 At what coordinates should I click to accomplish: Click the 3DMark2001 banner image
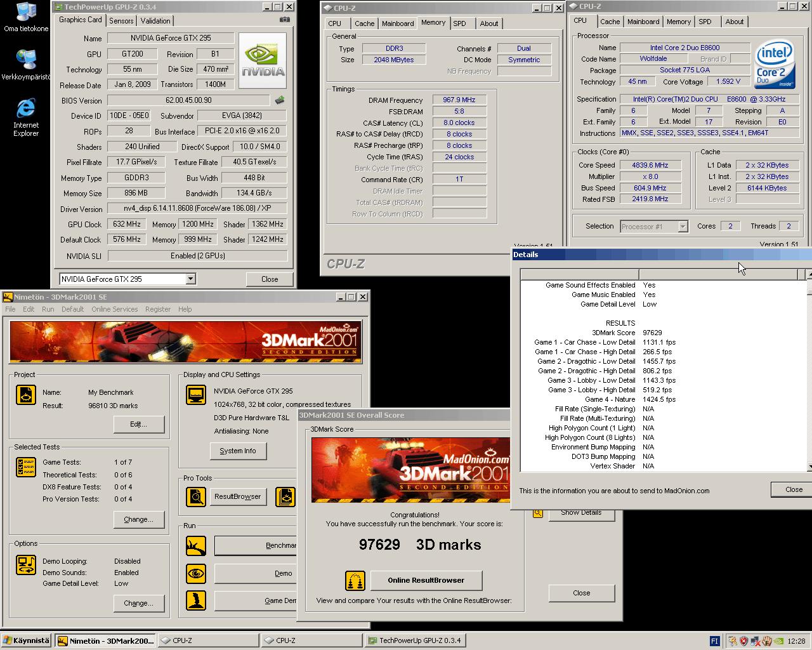185,342
